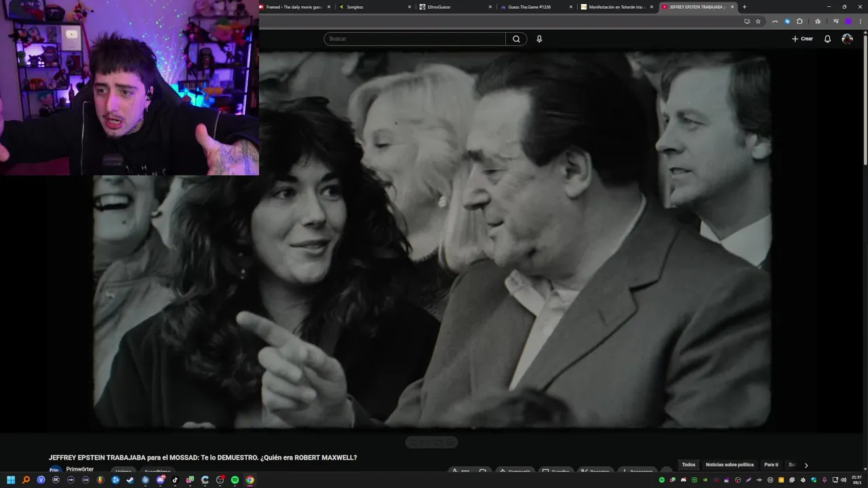Open Chrome profile purple avatar
The image size is (868, 488).
pyautogui.click(x=848, y=22)
